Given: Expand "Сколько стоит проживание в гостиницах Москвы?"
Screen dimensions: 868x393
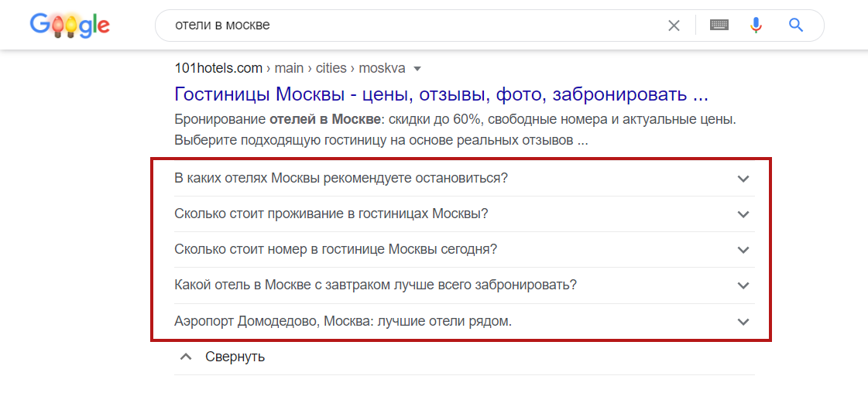Looking at the screenshot, I should (x=331, y=214).
